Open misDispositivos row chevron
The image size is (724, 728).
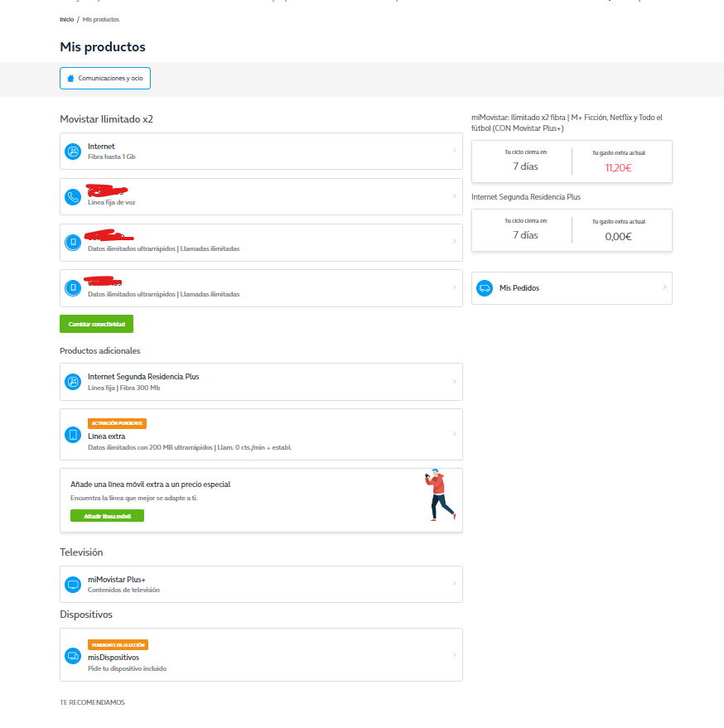(x=454, y=655)
